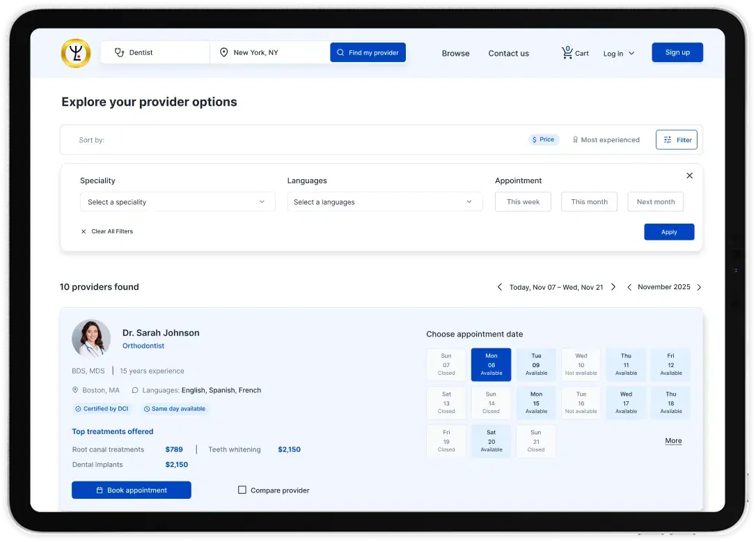Tick the Compare provider checkbox

click(x=242, y=490)
